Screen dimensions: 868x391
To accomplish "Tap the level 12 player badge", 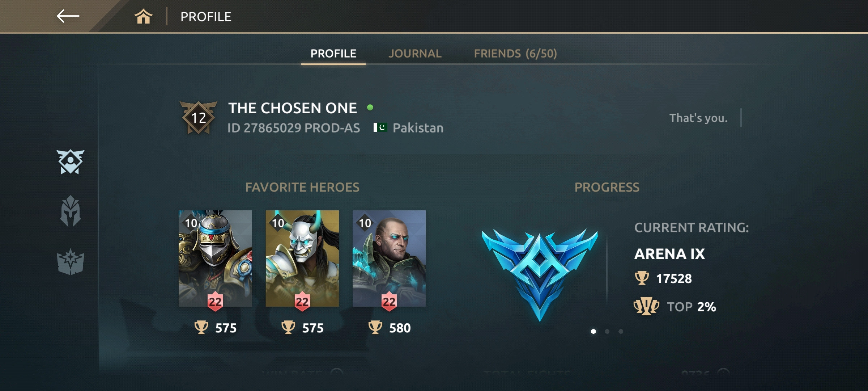I will click(198, 118).
